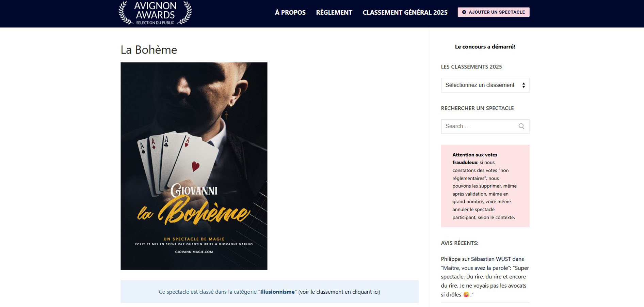Go to the RÈGLEMENT menu item
644x307 pixels.
[x=334, y=13]
